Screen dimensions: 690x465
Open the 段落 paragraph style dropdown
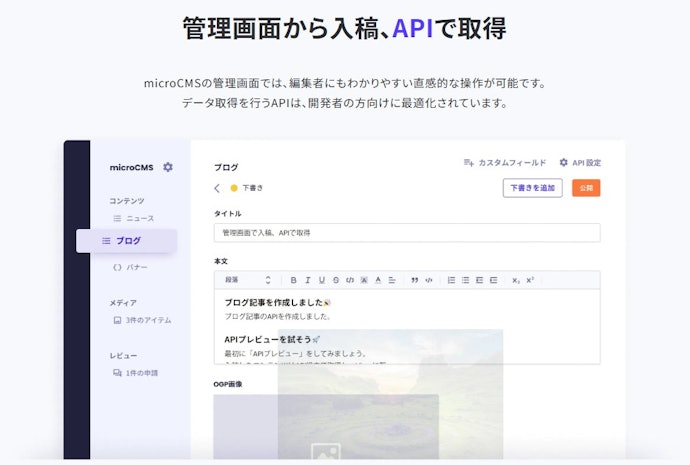tap(248, 280)
